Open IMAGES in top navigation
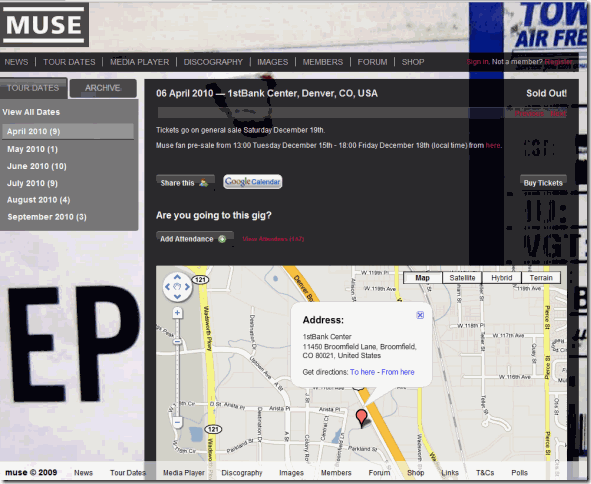Viewport: 591px width, 484px height. (x=273, y=62)
